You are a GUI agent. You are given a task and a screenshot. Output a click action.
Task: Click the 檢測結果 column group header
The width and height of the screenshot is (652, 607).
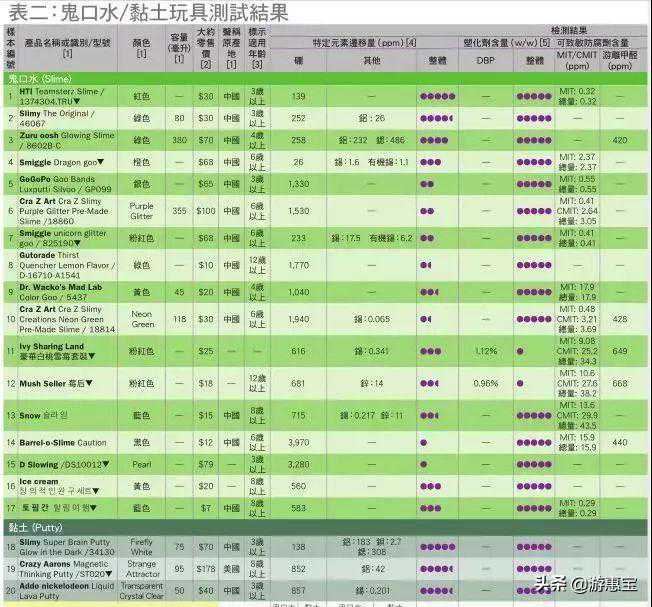click(x=568, y=32)
